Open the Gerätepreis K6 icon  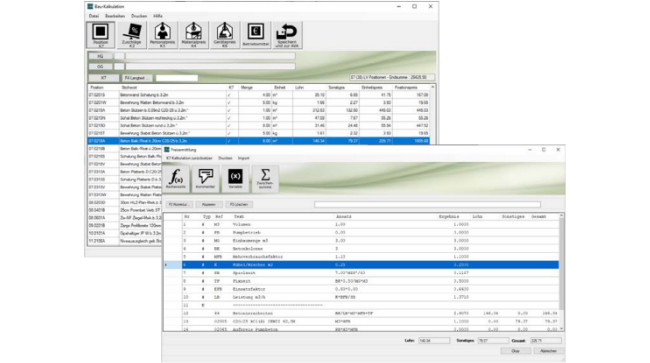pyautogui.click(x=225, y=35)
